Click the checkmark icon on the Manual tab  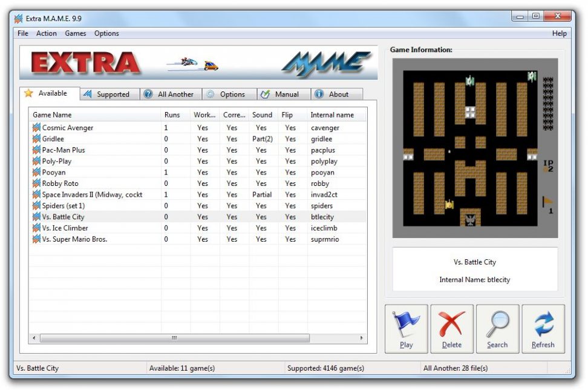264,94
